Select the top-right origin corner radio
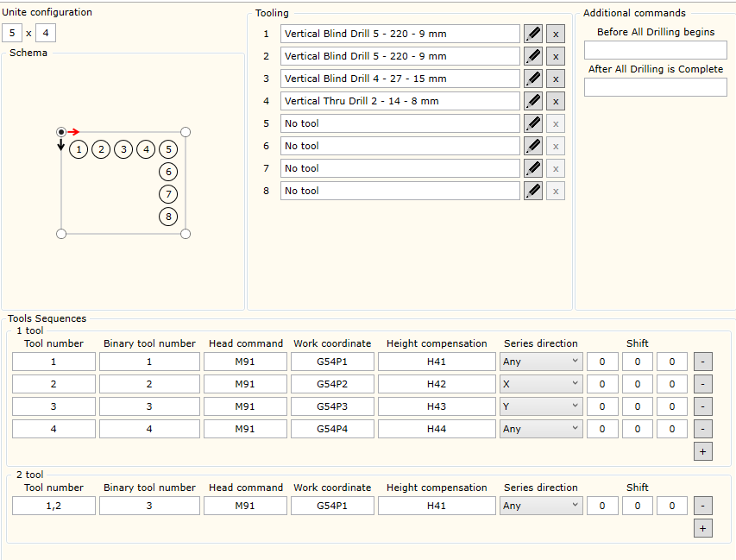The height and width of the screenshot is (560, 736). coord(186,132)
